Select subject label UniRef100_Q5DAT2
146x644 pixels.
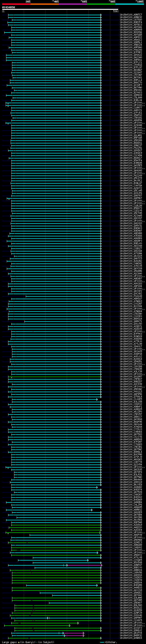[131, 555]
